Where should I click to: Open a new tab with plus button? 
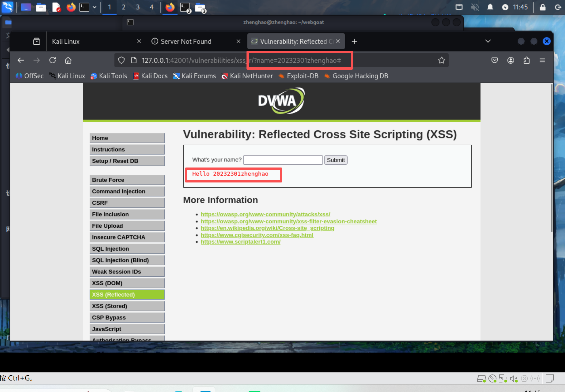point(354,41)
